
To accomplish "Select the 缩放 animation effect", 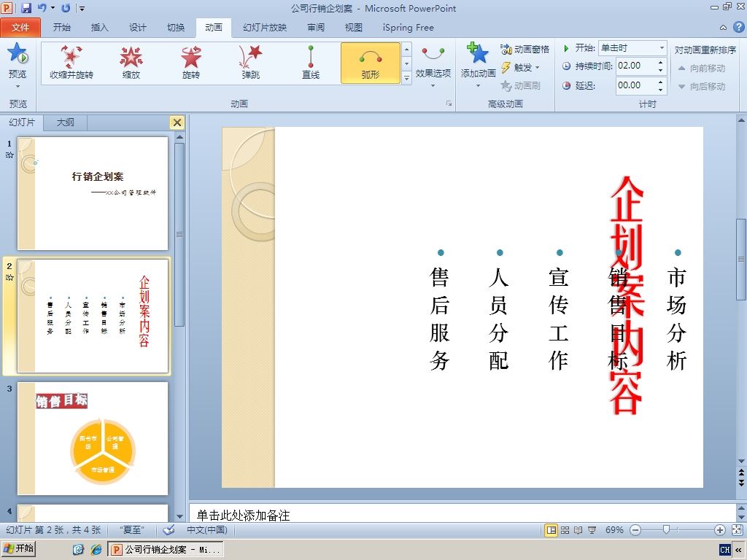I will coord(131,63).
